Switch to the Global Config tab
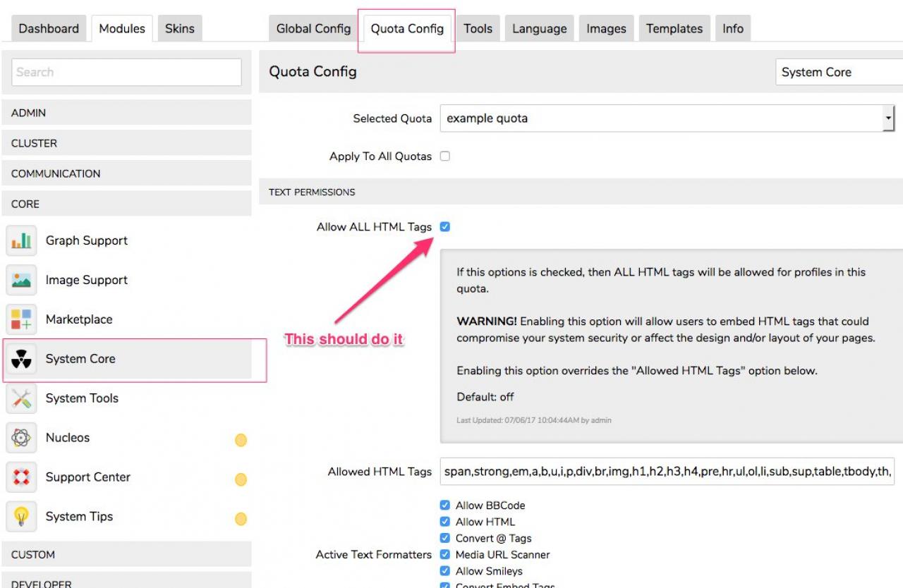The height and width of the screenshot is (588, 903). point(313,29)
